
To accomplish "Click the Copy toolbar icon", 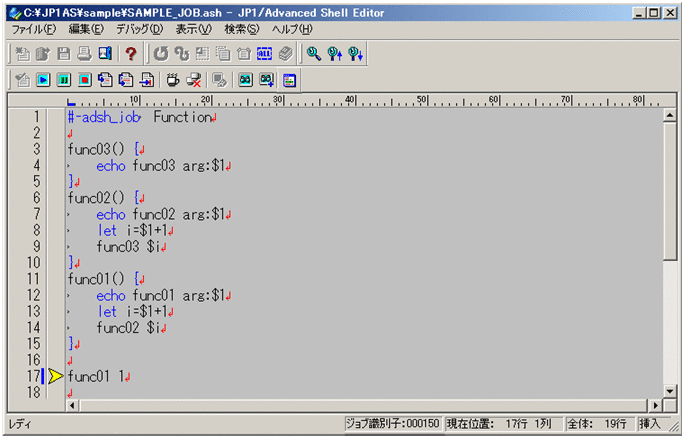I will click(223, 54).
